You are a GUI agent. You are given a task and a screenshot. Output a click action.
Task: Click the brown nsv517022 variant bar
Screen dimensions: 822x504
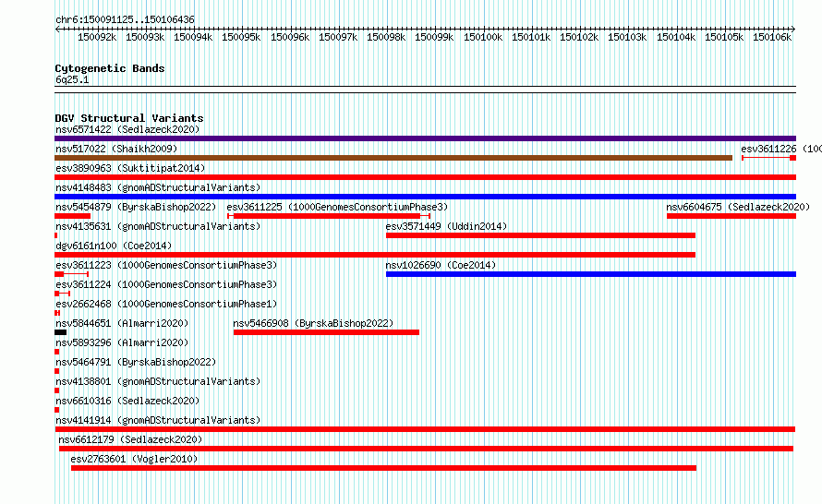pos(393,158)
